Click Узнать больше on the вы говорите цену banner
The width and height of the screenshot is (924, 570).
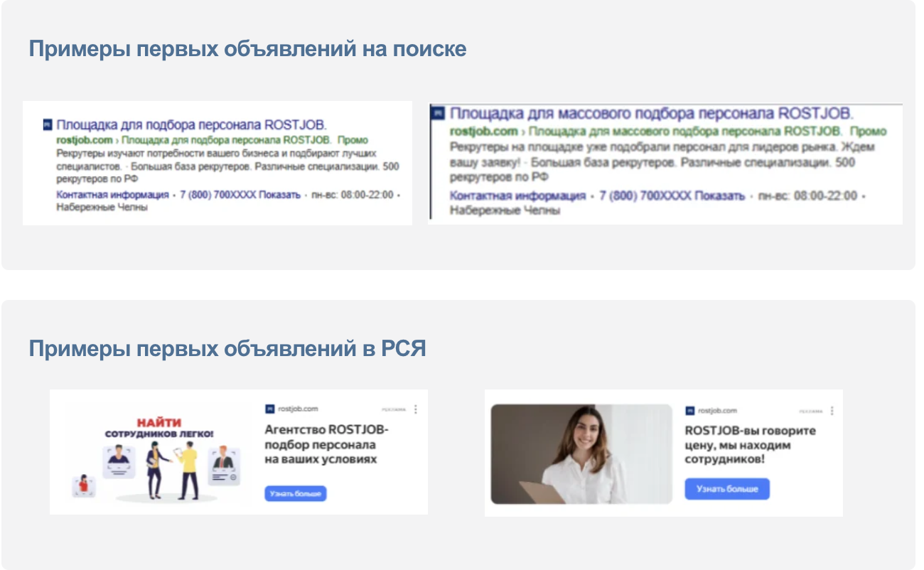tap(727, 489)
